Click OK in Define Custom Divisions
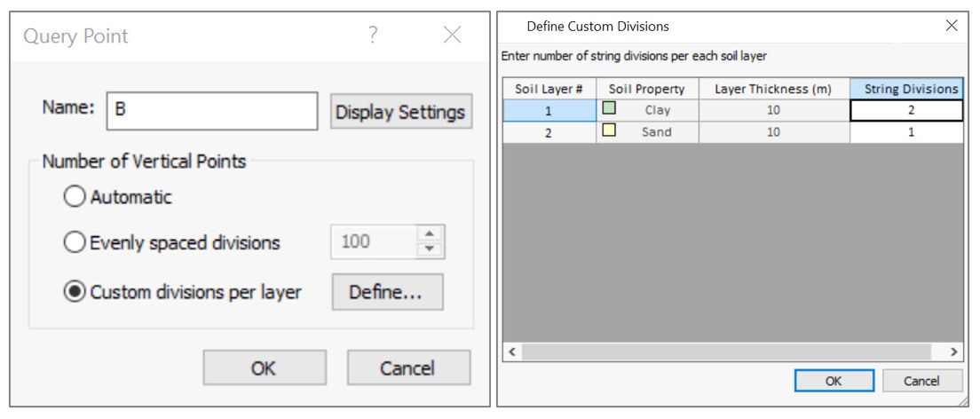 [x=833, y=381]
